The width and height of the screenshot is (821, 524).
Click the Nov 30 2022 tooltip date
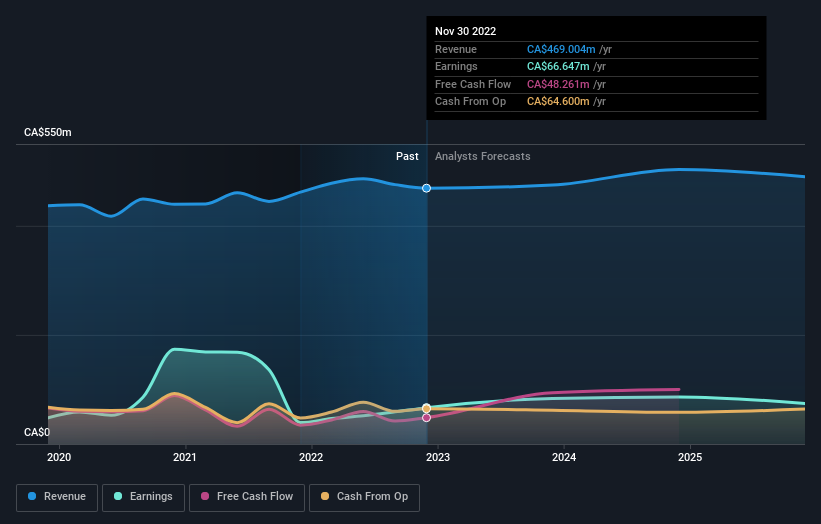click(x=465, y=31)
